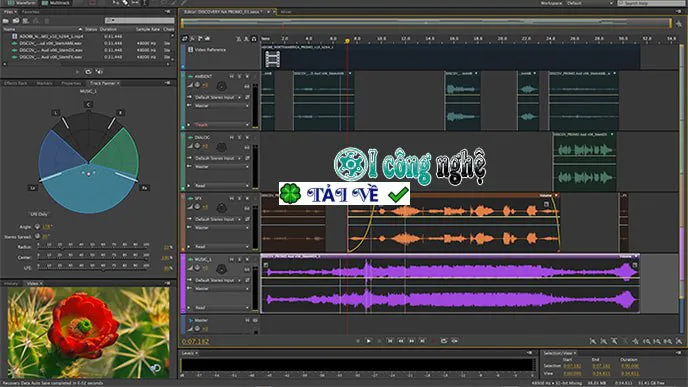
Task: Click the Skip Selection icon
Action: (455, 340)
